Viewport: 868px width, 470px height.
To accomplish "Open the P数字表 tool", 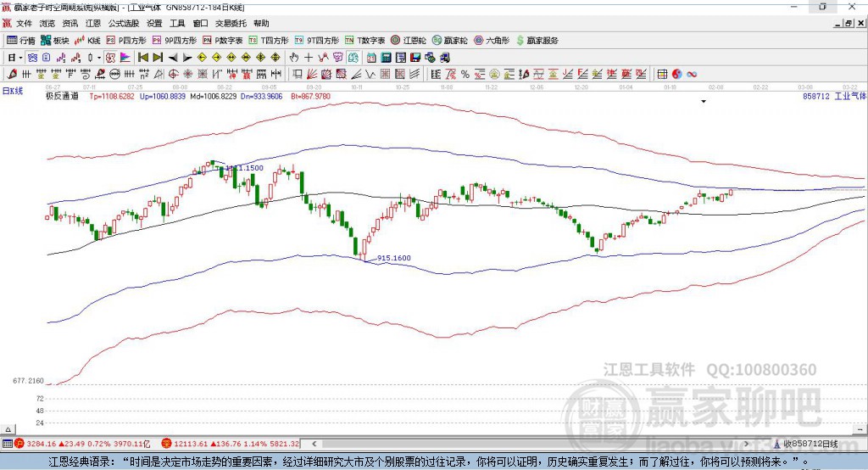I will click(x=223, y=41).
